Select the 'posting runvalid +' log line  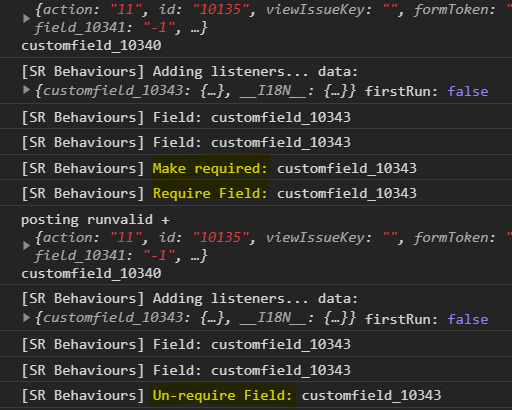coord(95,220)
